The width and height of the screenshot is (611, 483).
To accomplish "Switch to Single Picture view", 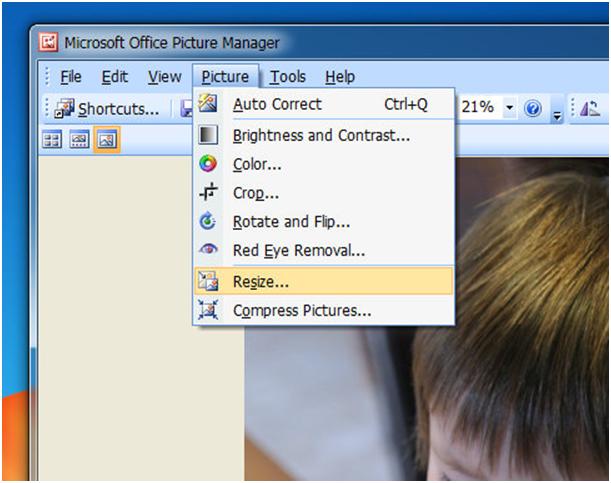I will pyautogui.click(x=106, y=139).
